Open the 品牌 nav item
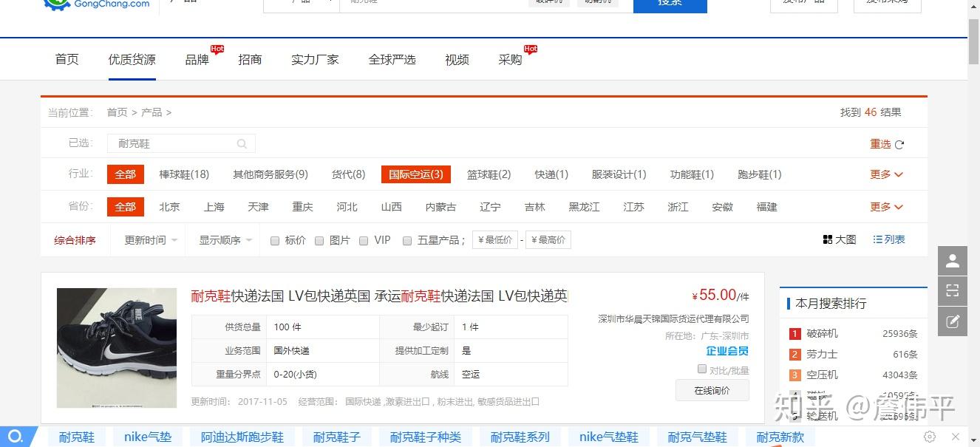The width and height of the screenshot is (980, 447). click(197, 59)
